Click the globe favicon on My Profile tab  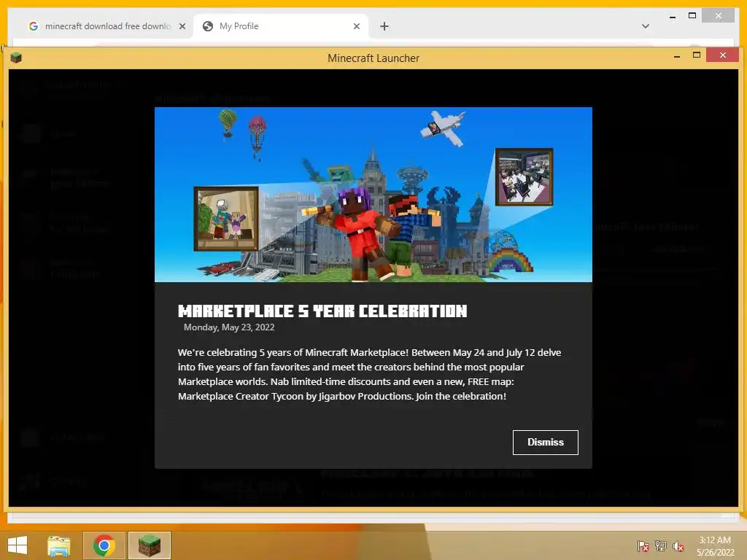(x=208, y=26)
